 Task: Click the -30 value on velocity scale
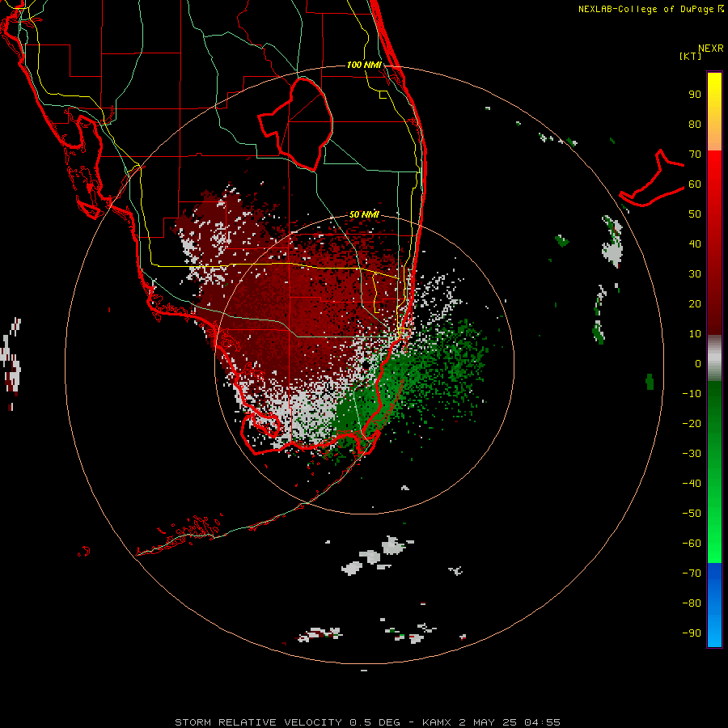click(x=692, y=454)
